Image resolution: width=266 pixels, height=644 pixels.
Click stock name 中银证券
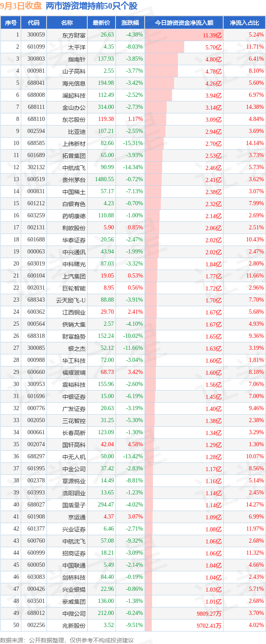74,396
